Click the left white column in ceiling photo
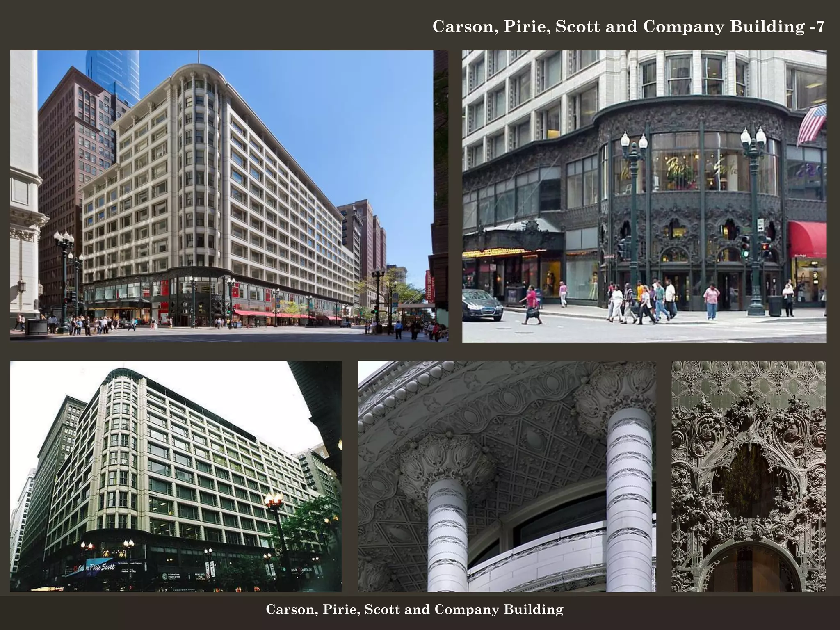This screenshot has width=840, height=630. point(447,533)
